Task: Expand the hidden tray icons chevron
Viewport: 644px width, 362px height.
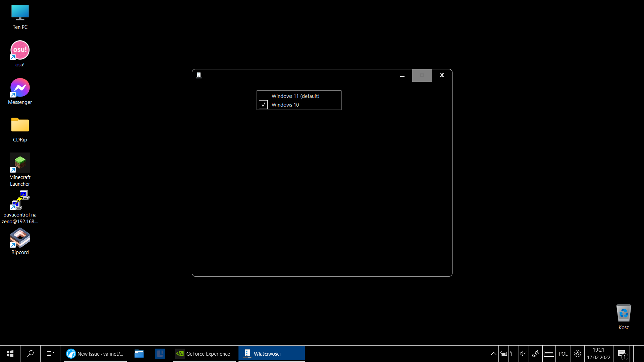Action: tap(494, 354)
